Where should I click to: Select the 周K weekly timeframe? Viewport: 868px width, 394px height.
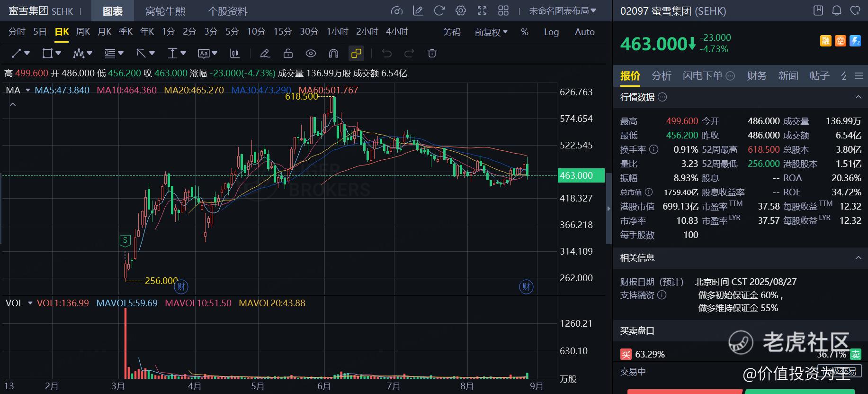pyautogui.click(x=83, y=32)
